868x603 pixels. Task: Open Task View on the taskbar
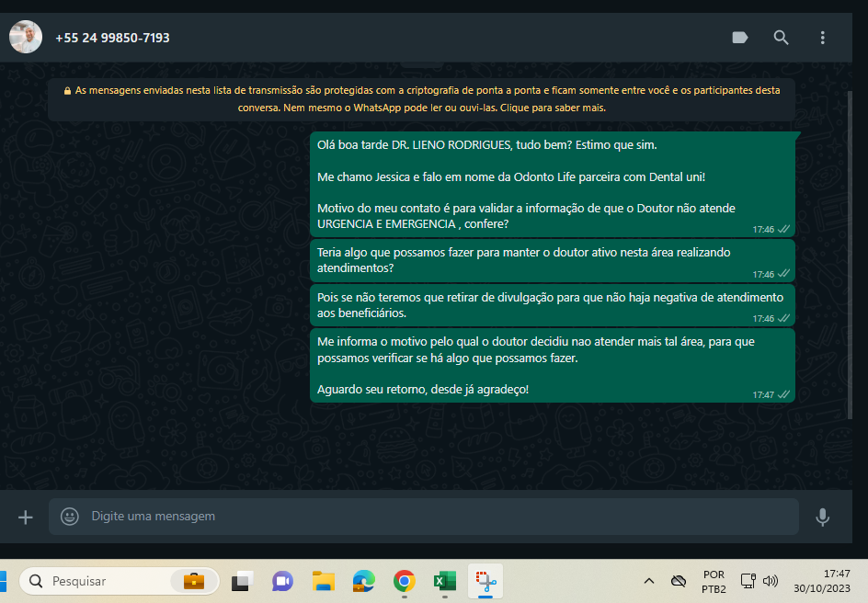pos(242,581)
